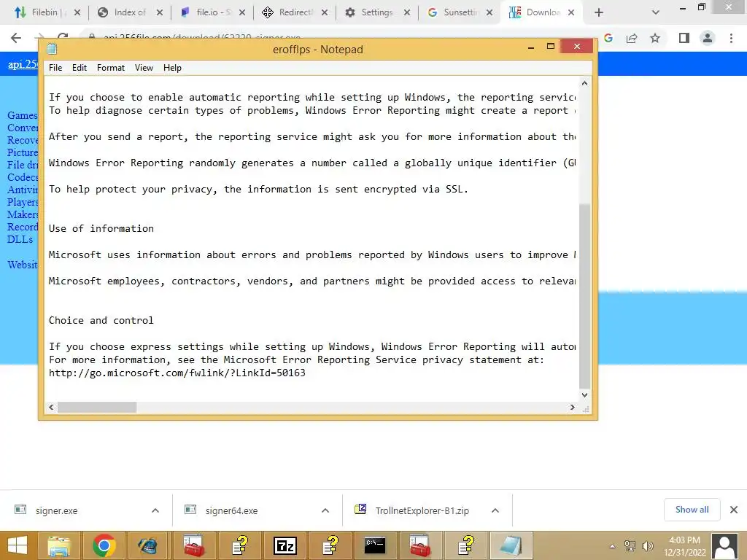Image resolution: width=747 pixels, height=560 pixels.
Task: Open the Games link on the webpage
Action: [22, 115]
